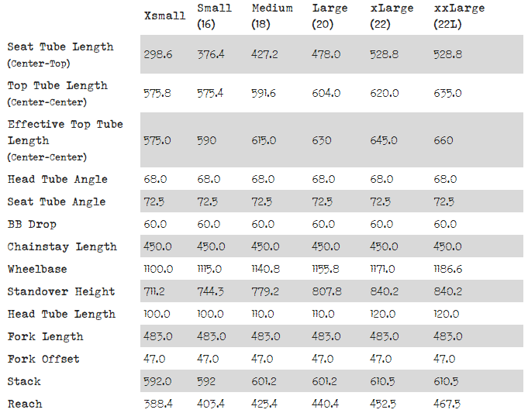528x420 pixels.
Task: Select the Wheelbase row label
Action: pos(37,269)
